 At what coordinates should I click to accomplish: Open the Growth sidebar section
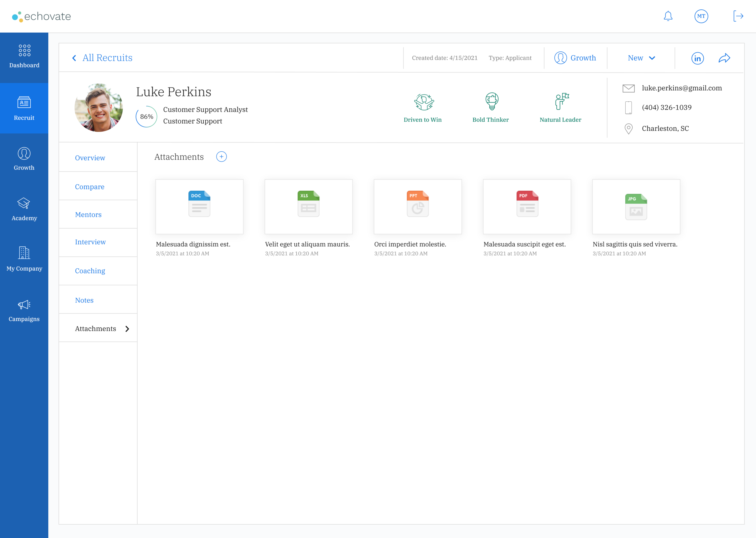[24, 159]
